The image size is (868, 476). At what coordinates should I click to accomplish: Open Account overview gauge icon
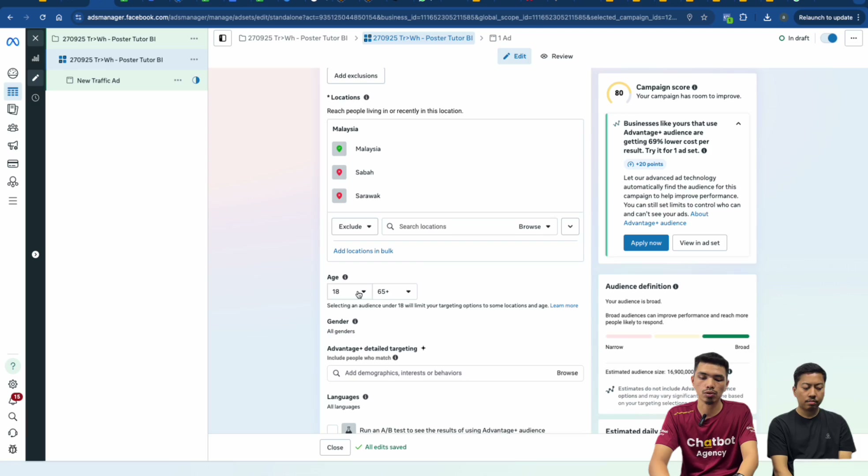[x=13, y=73]
